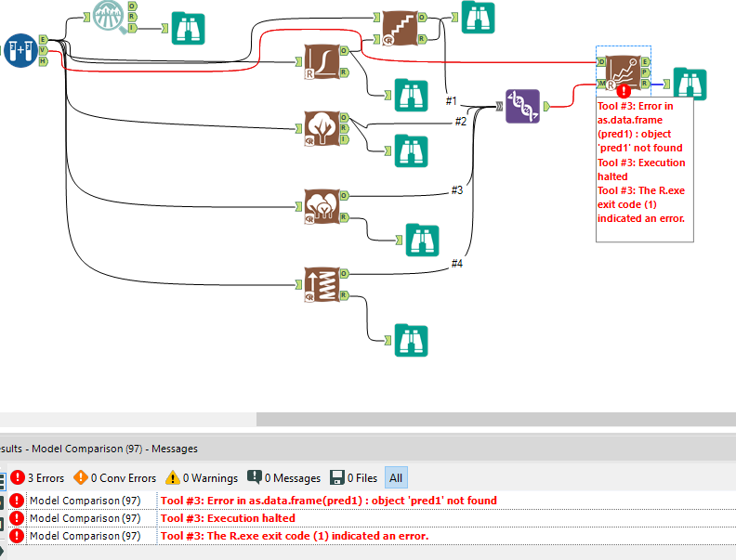Click Boosted Model R output anchor
The image size is (736, 560).
point(344,295)
